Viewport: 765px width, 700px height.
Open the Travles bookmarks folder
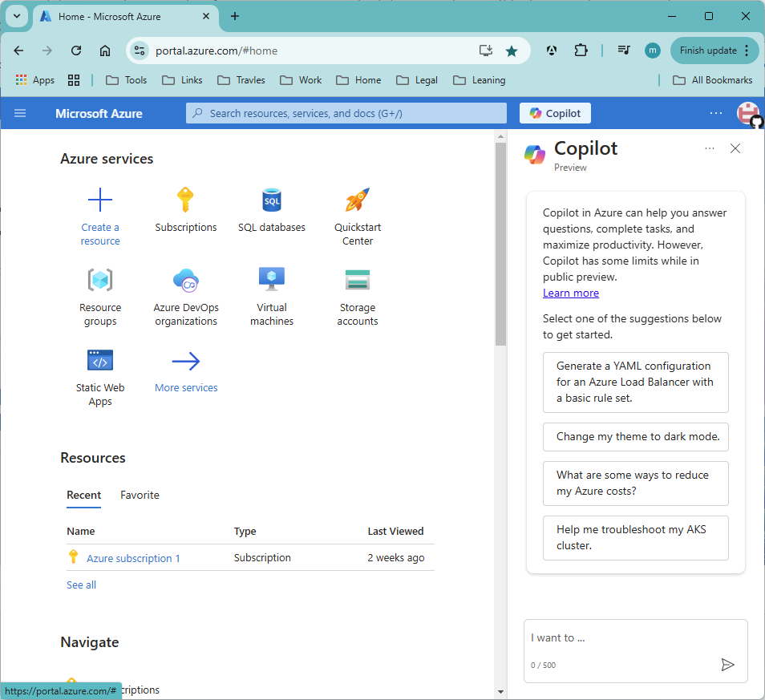click(241, 80)
